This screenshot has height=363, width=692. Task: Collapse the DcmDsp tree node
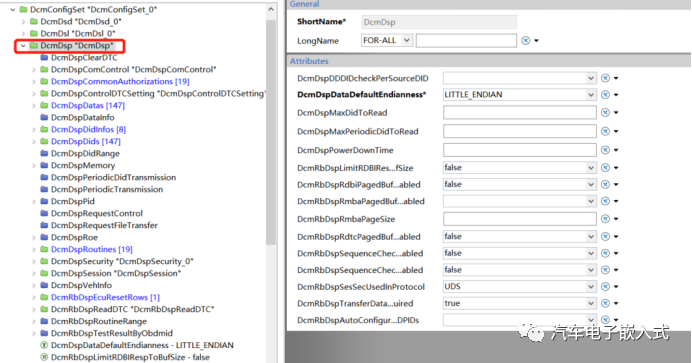(23, 45)
